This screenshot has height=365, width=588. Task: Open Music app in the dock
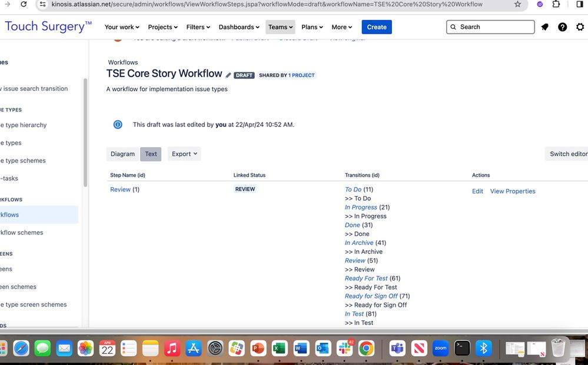172,349
